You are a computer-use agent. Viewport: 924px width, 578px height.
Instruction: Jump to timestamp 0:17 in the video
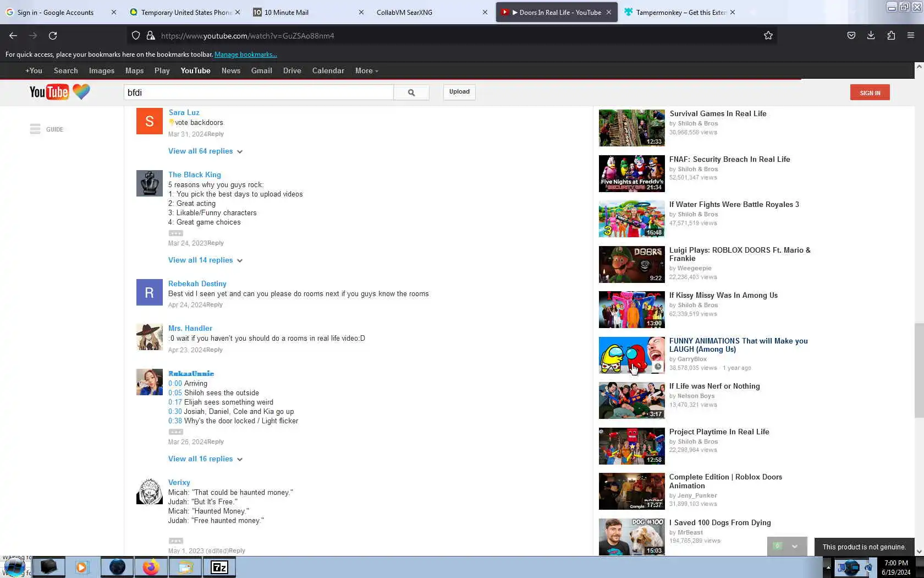175,402
